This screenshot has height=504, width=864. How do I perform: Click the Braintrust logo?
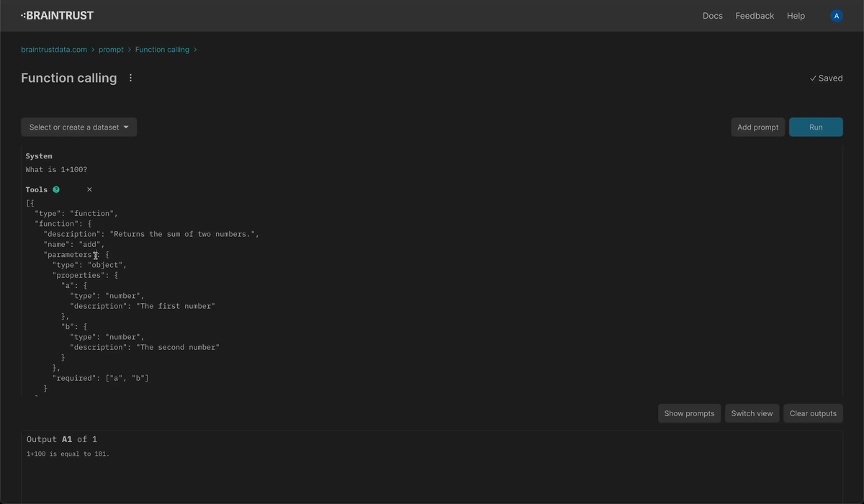(57, 15)
